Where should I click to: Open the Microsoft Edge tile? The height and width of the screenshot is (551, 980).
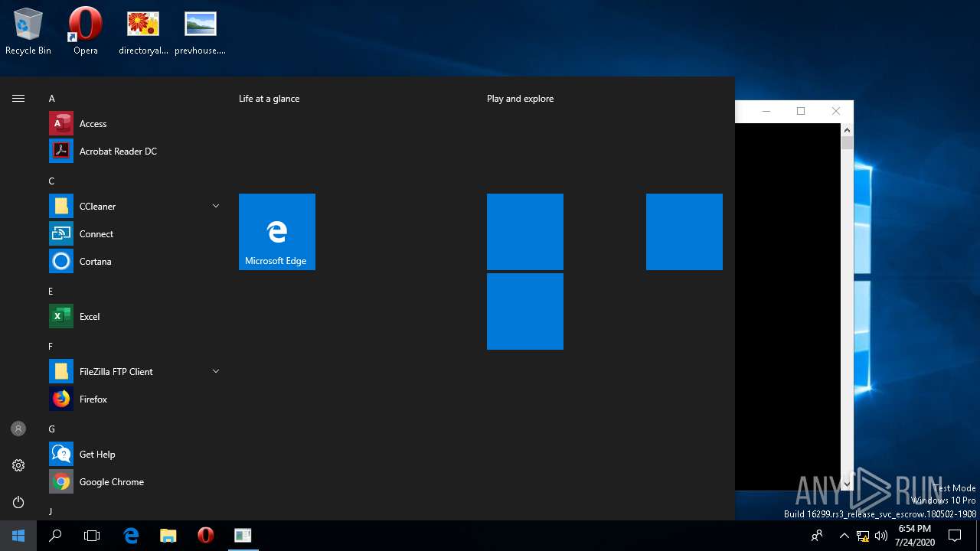tap(277, 232)
